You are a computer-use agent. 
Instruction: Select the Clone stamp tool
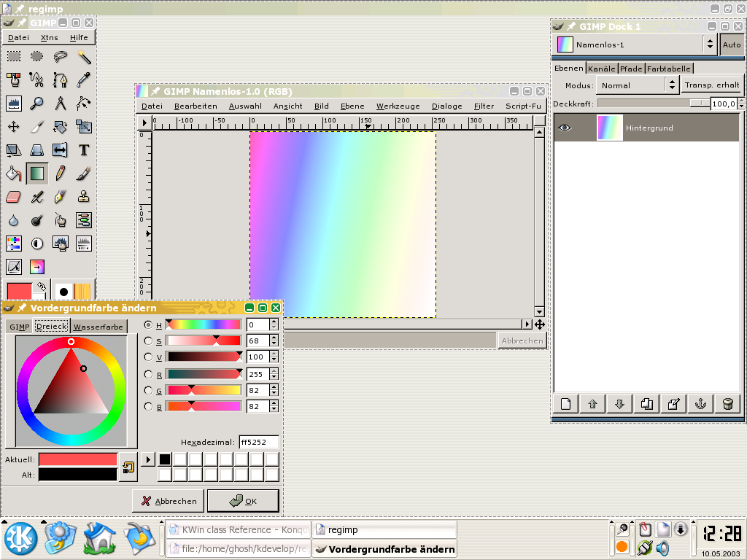(84, 197)
